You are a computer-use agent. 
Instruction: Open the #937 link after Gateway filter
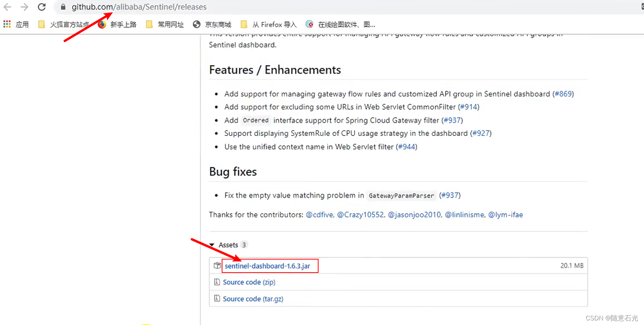pyautogui.click(x=452, y=120)
